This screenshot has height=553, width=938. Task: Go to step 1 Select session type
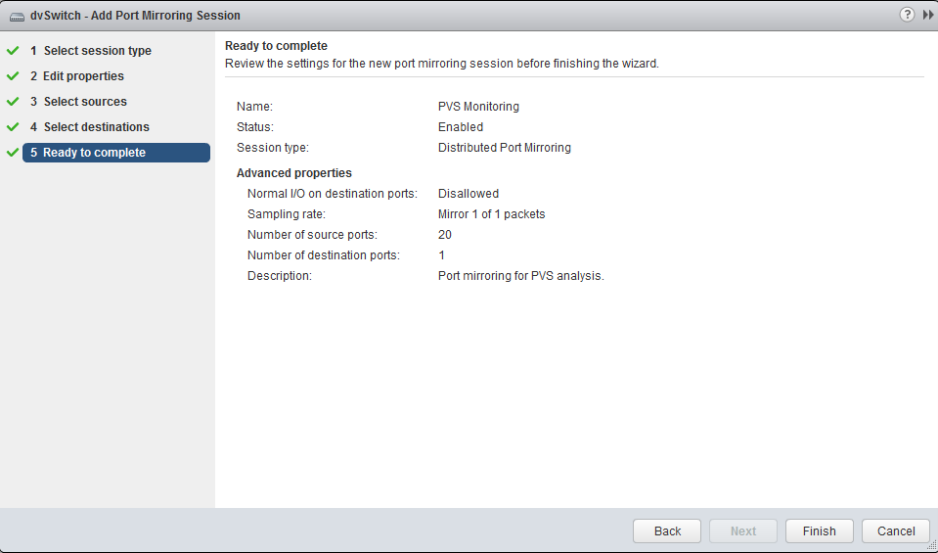click(x=97, y=50)
